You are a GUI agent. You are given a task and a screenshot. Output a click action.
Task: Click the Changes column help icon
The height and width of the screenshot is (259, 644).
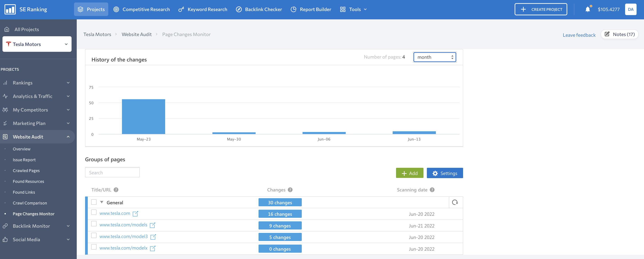click(290, 190)
